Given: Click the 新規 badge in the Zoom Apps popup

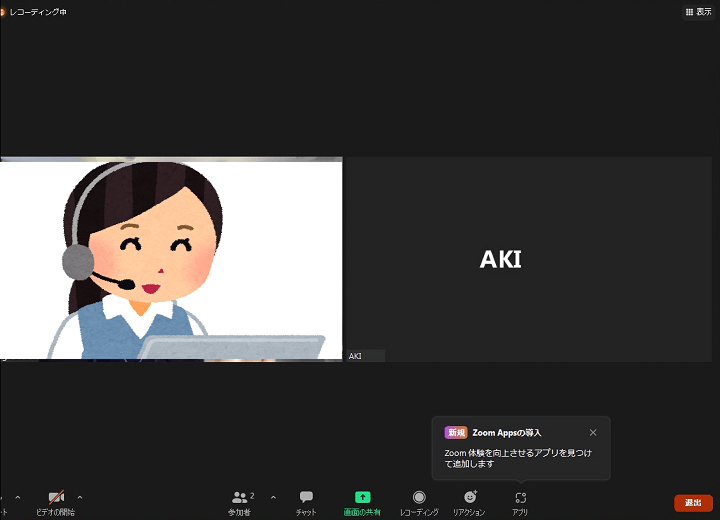Looking at the screenshot, I should pos(456,432).
